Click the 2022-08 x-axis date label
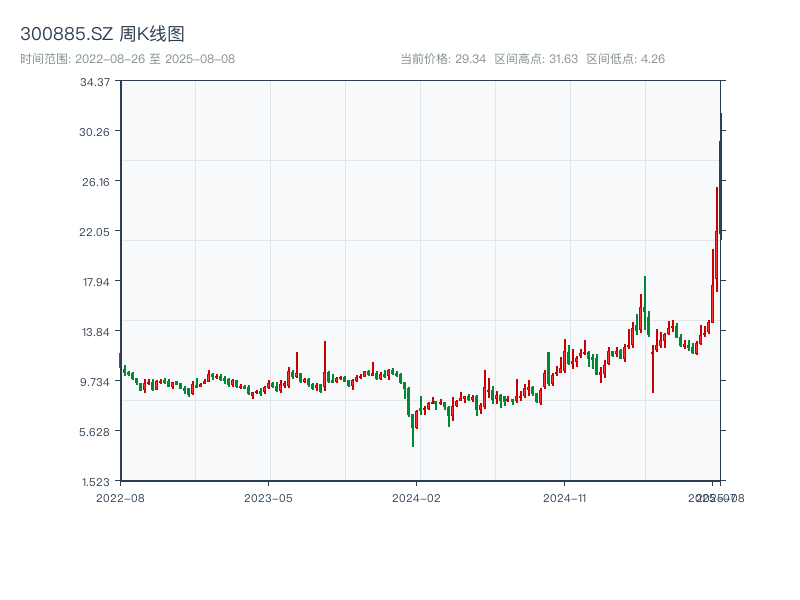Viewport: 800px width, 600px height. pos(120,497)
